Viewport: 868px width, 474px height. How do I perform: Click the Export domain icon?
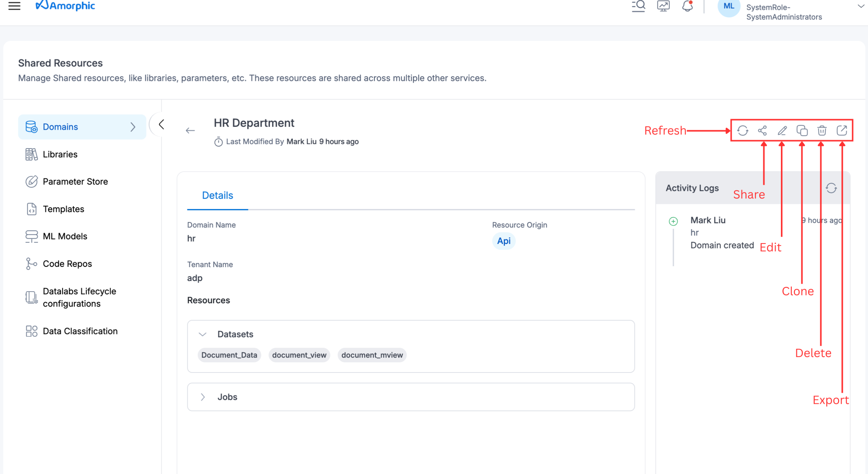842,130
